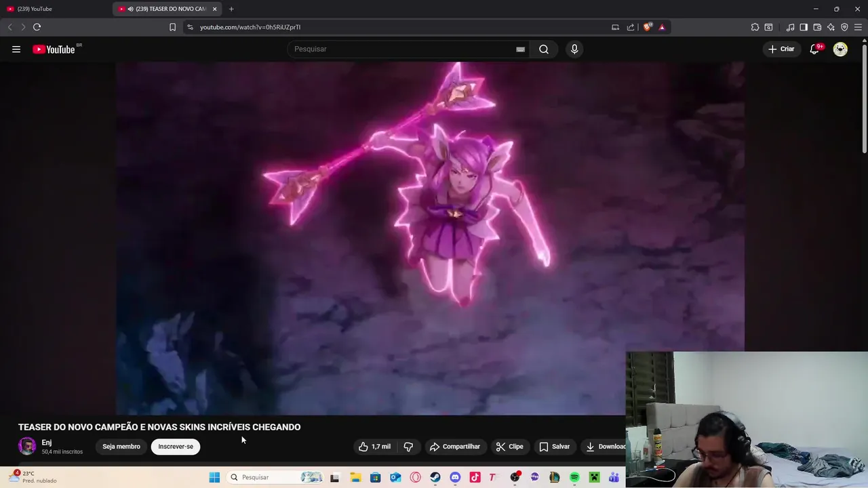Click the address bar URL
The width and height of the screenshot is (868, 488).
pos(250,27)
